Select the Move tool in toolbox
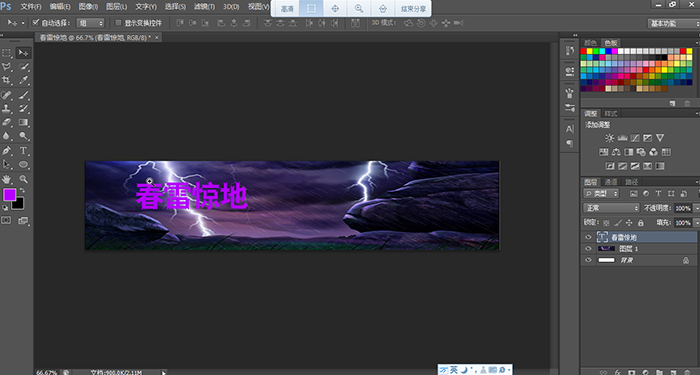Viewport: 700px width, 375px height. (23, 53)
